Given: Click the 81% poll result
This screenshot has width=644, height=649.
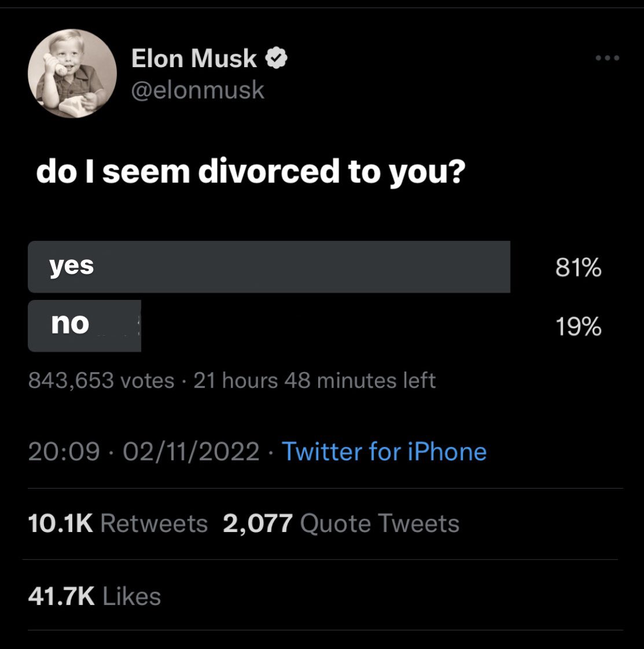Looking at the screenshot, I should coord(578,267).
